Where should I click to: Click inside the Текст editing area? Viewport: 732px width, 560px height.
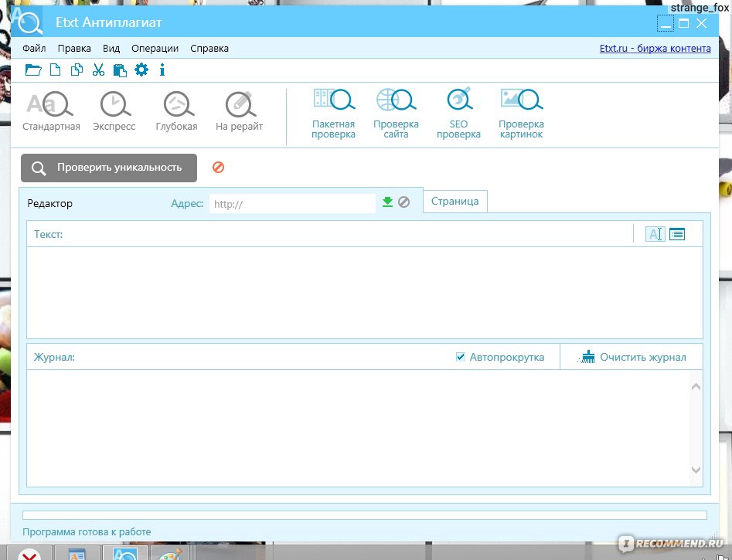[x=365, y=293]
